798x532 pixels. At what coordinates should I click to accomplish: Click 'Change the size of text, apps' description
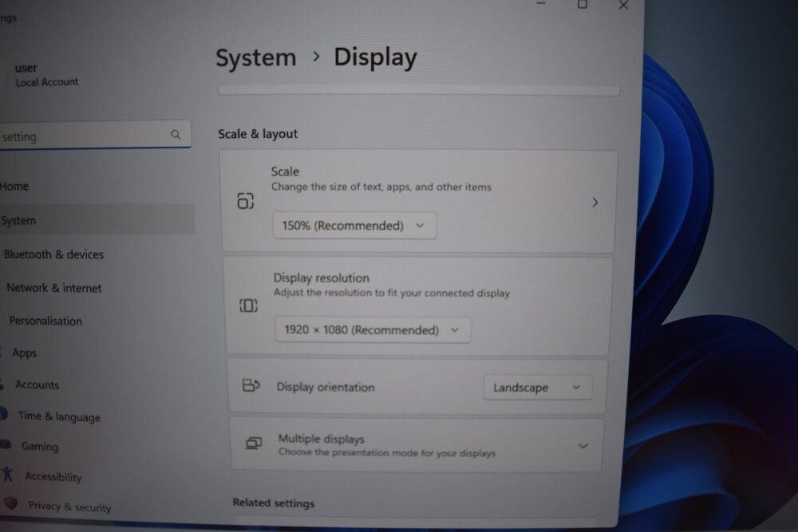381,187
